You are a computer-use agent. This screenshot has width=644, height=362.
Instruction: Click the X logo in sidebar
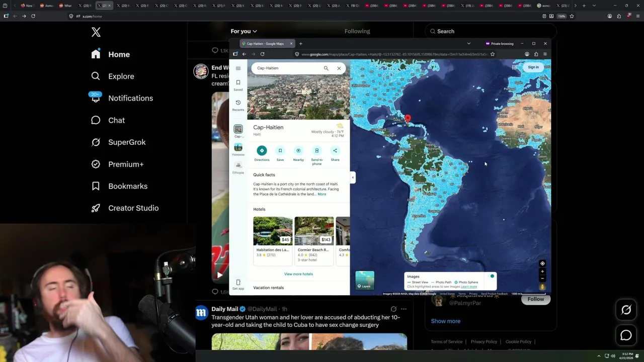coord(96,33)
